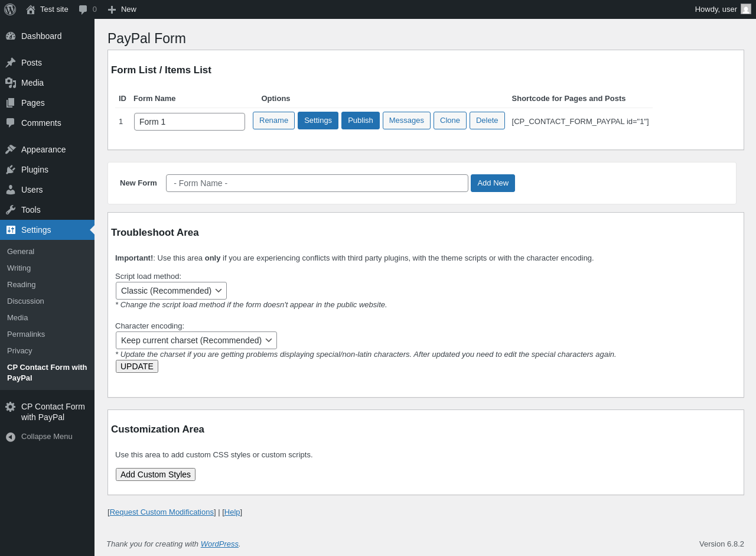Click the Add New form button

(493, 183)
